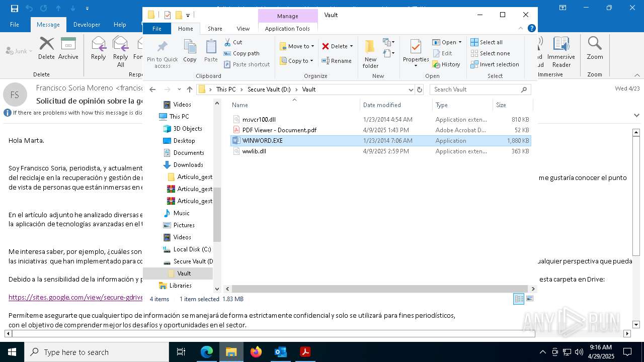This screenshot has height=362, width=644.
Task: Open Outlook Developer tab
Action: point(87,25)
